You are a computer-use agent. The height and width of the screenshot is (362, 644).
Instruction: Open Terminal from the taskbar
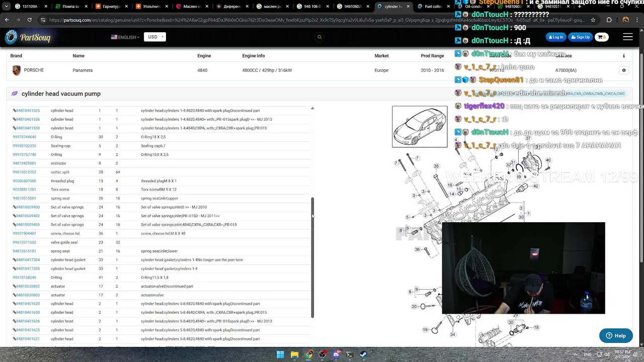pos(350,354)
